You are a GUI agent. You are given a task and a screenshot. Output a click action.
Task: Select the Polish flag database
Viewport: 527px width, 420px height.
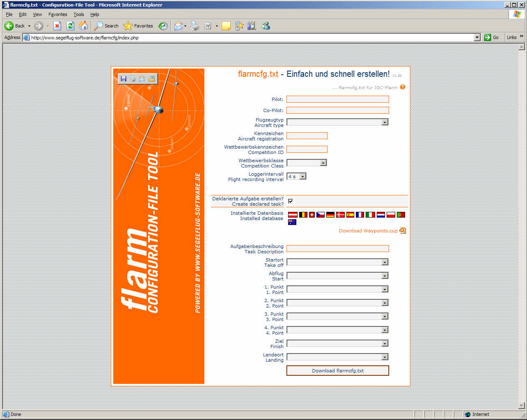[x=391, y=215]
